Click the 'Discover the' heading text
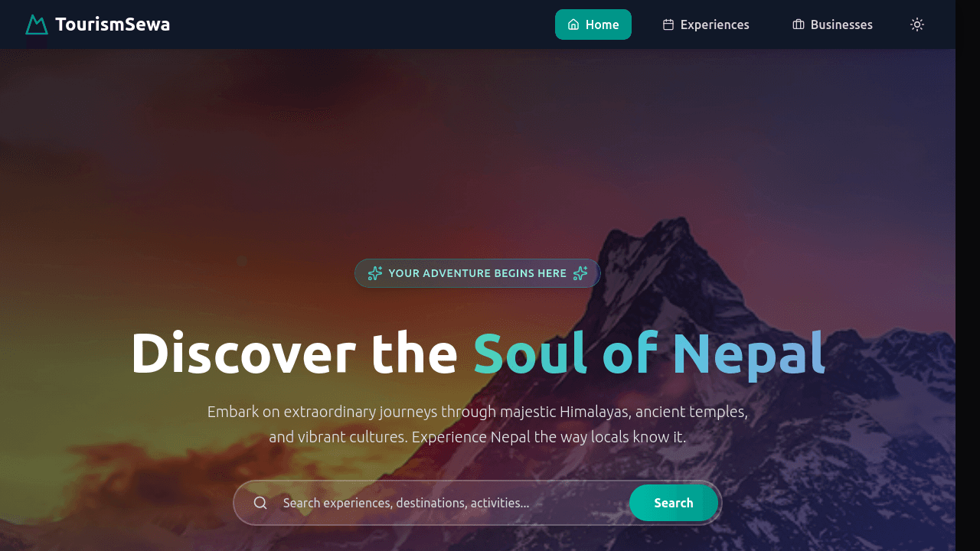The width and height of the screenshot is (980, 551). (x=294, y=353)
